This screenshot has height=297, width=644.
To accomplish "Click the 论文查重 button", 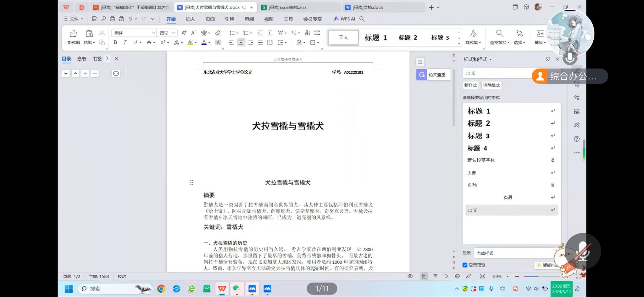I will 433,75.
